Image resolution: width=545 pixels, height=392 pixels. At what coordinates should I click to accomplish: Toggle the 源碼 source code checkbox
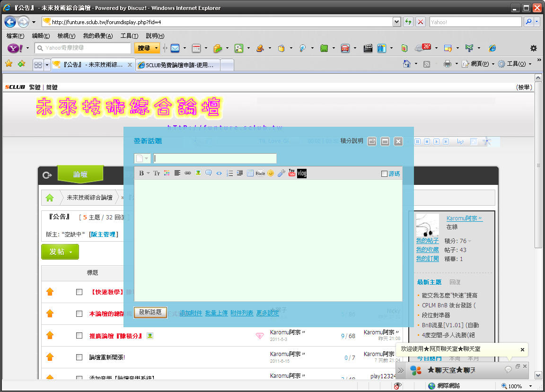point(384,174)
